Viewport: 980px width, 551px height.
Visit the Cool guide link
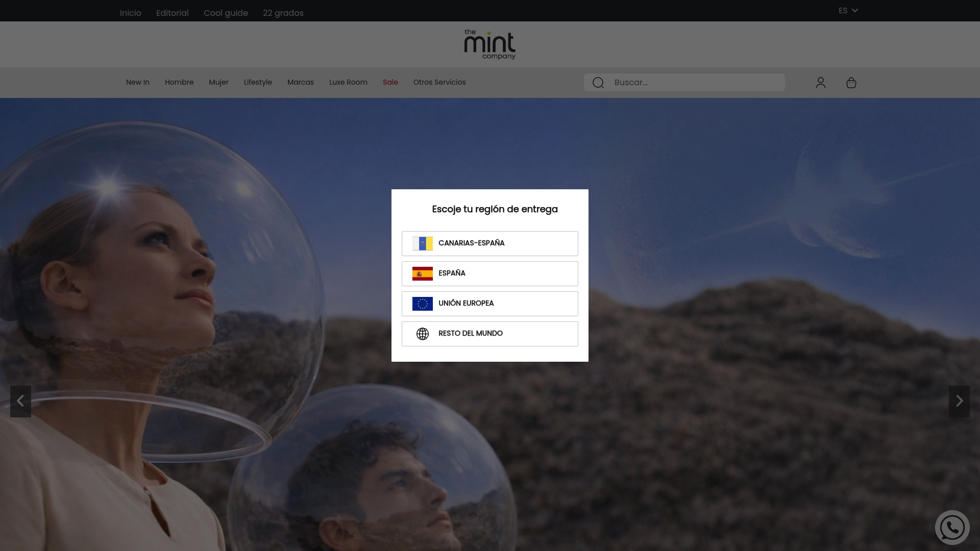(226, 13)
